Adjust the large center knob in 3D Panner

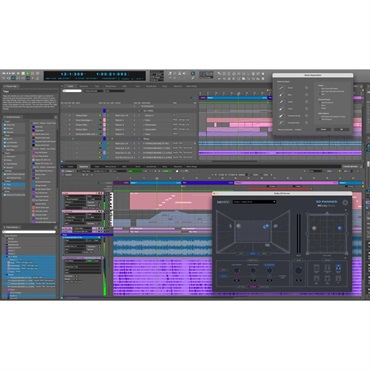click(299, 270)
